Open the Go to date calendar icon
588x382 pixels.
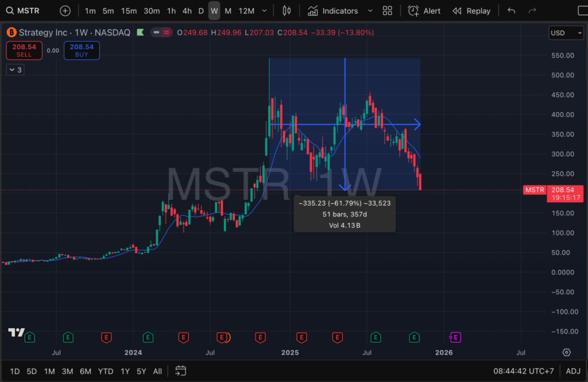tap(180, 371)
